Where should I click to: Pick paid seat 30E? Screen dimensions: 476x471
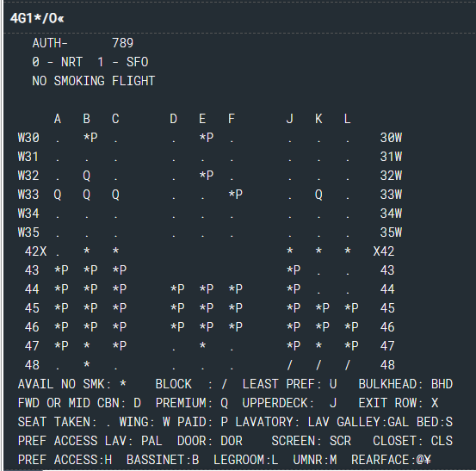click(207, 138)
